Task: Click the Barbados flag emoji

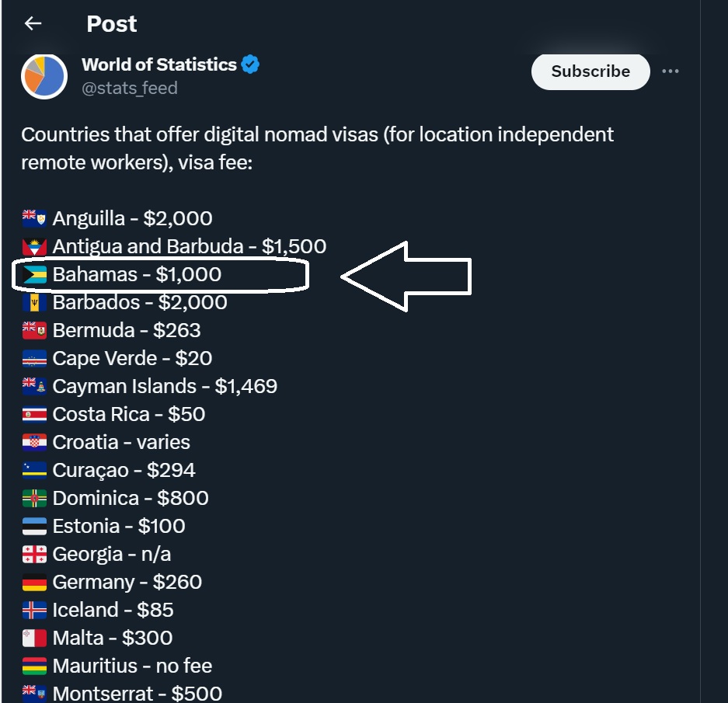Action: point(34,303)
